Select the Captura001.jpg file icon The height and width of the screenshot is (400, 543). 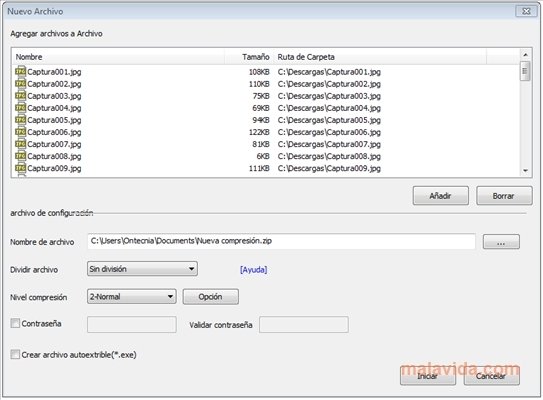pos(20,72)
